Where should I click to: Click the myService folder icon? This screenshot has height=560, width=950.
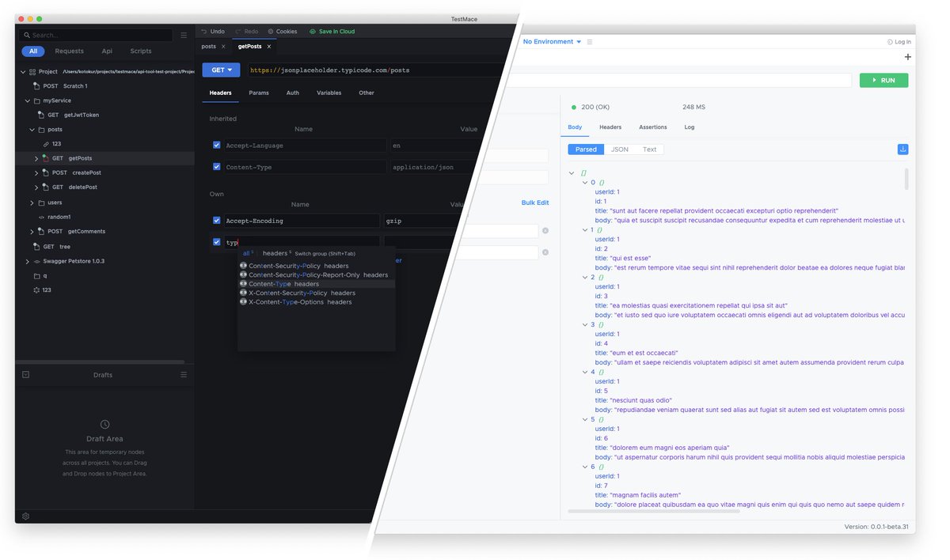click(x=36, y=100)
